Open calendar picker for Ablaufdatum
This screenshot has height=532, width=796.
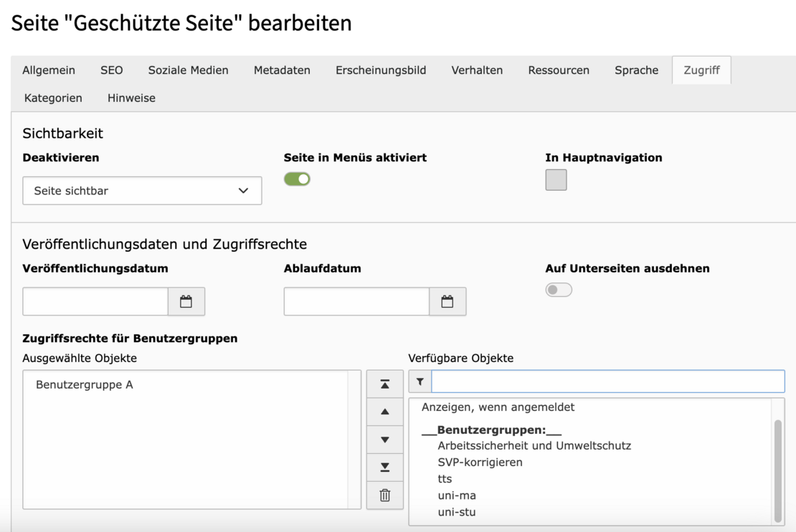[447, 302]
